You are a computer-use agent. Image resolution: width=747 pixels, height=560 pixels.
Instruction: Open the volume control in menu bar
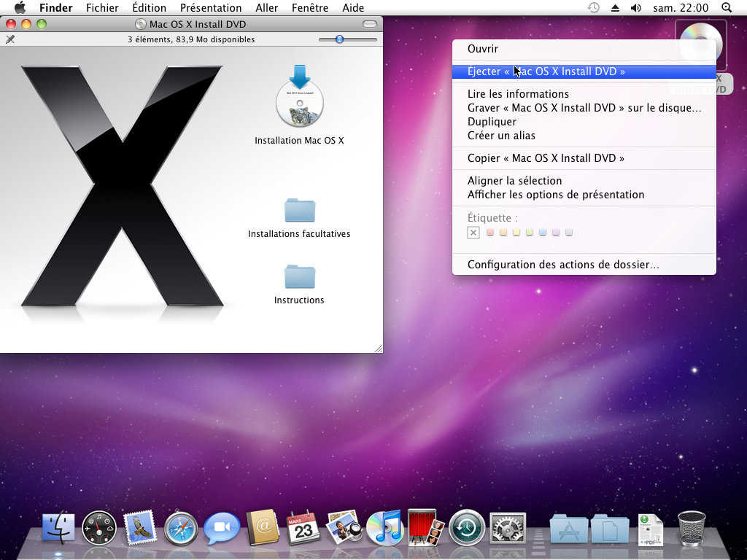[x=635, y=8]
